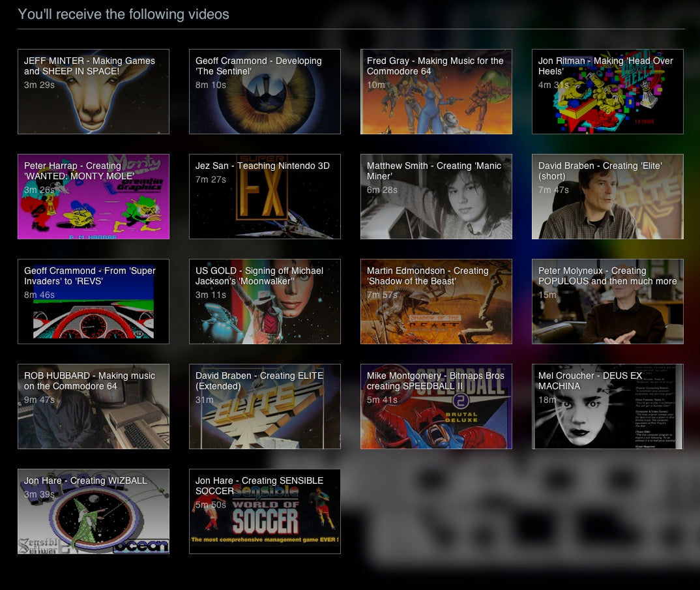
Task: Play Jon Hare Creating Wizball video
Action: (x=93, y=512)
